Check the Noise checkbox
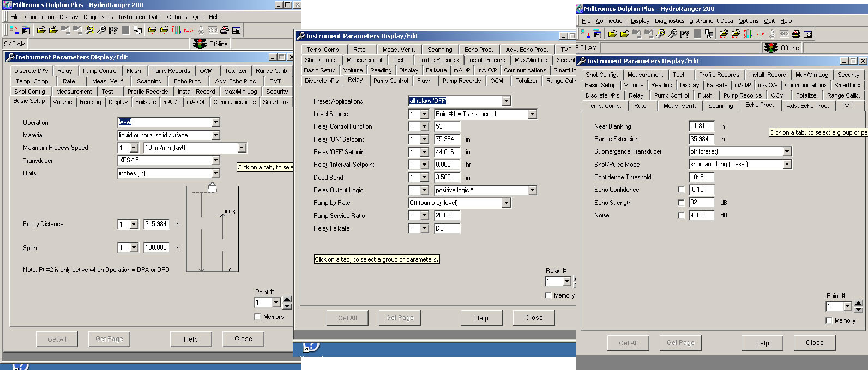 coord(681,215)
